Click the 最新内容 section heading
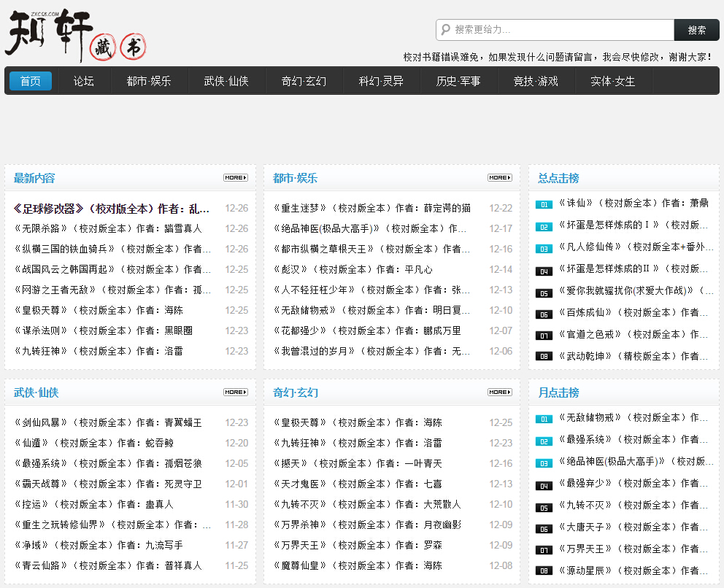 34,178
